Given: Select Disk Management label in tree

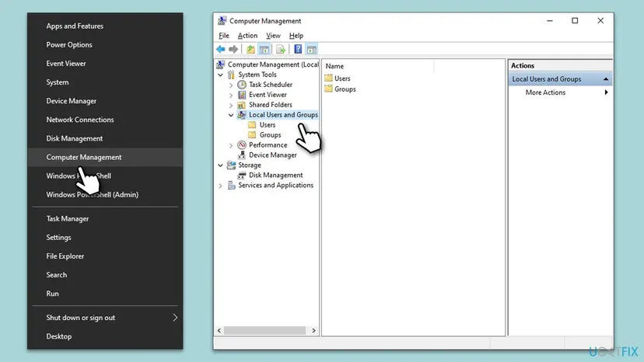Looking at the screenshot, I should pyautogui.click(x=275, y=176).
